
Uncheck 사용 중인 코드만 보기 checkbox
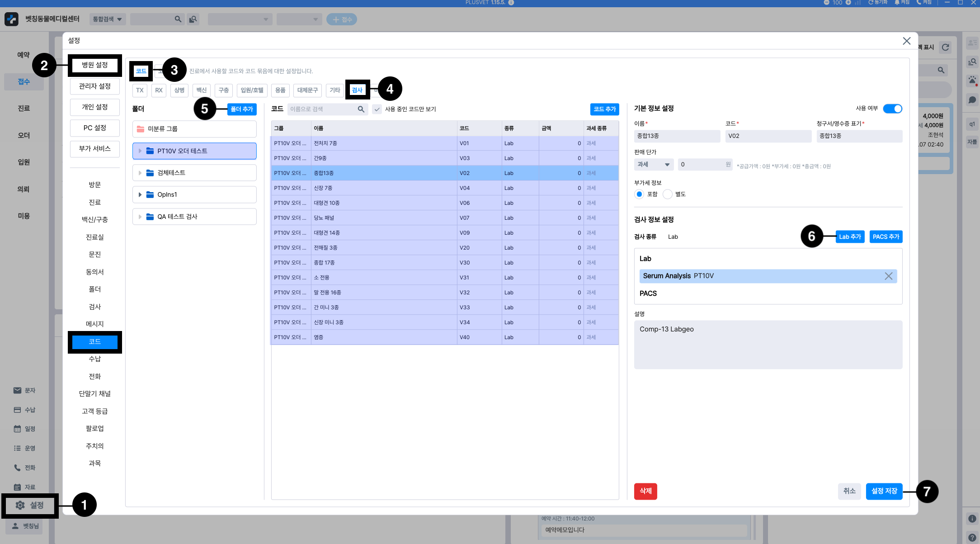[377, 109]
